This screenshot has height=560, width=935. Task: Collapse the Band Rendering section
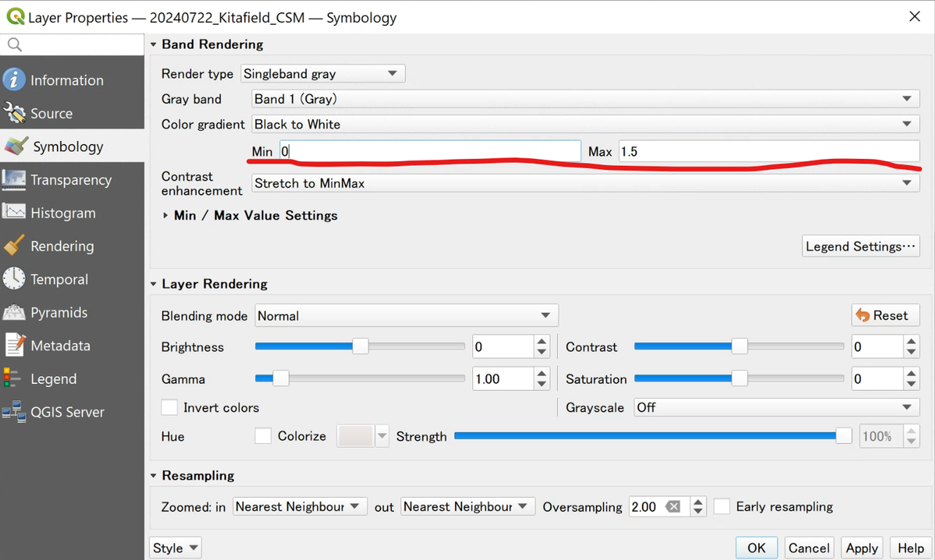[x=153, y=44]
